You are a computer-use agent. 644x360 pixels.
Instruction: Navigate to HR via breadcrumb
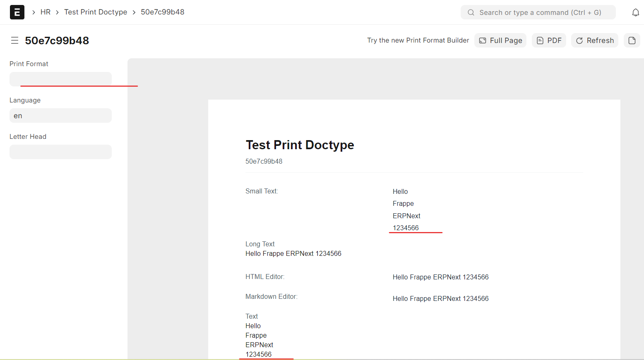(46, 12)
